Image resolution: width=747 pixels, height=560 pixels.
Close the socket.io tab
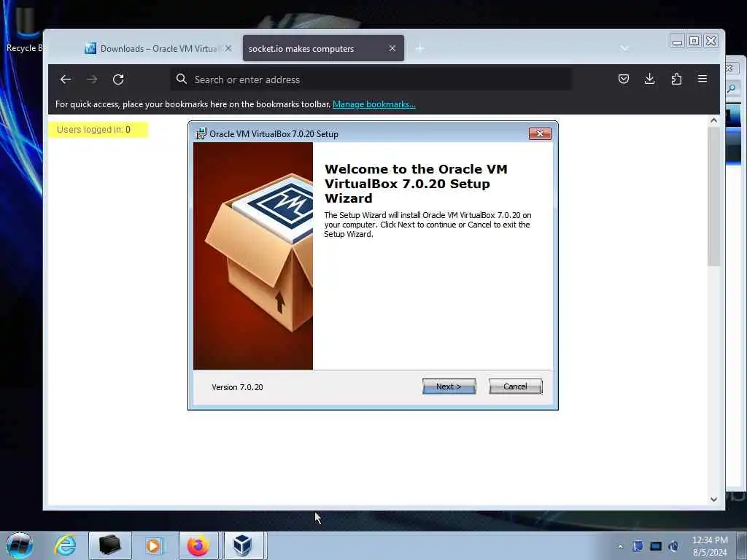point(392,49)
